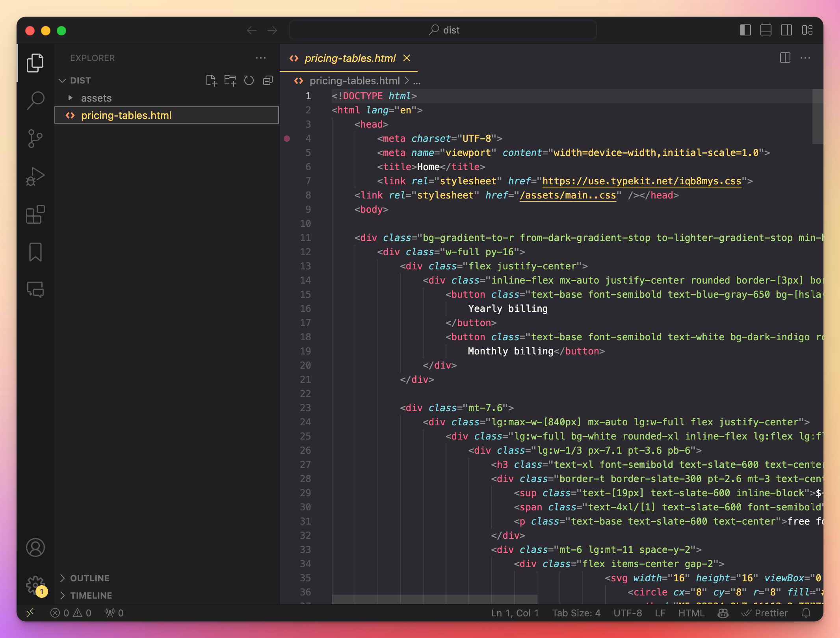Click the Tab Size: 4 indicator
The image size is (840, 638).
(576, 613)
